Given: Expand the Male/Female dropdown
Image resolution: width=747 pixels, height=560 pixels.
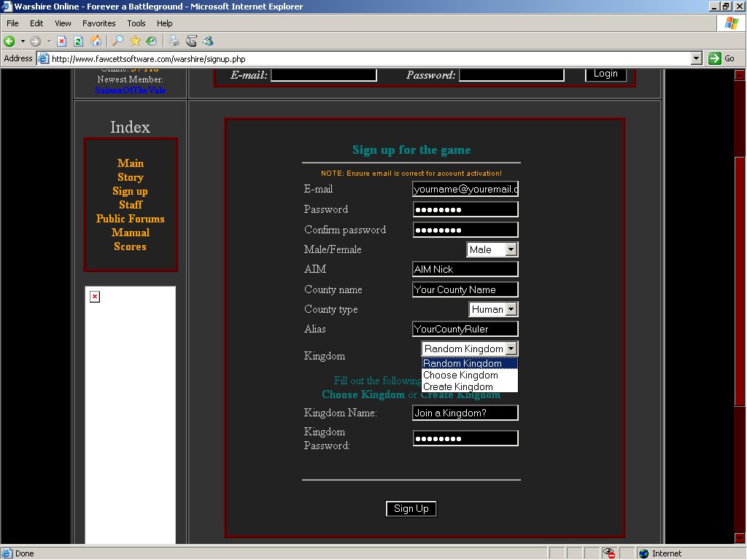Looking at the screenshot, I should coord(511,249).
